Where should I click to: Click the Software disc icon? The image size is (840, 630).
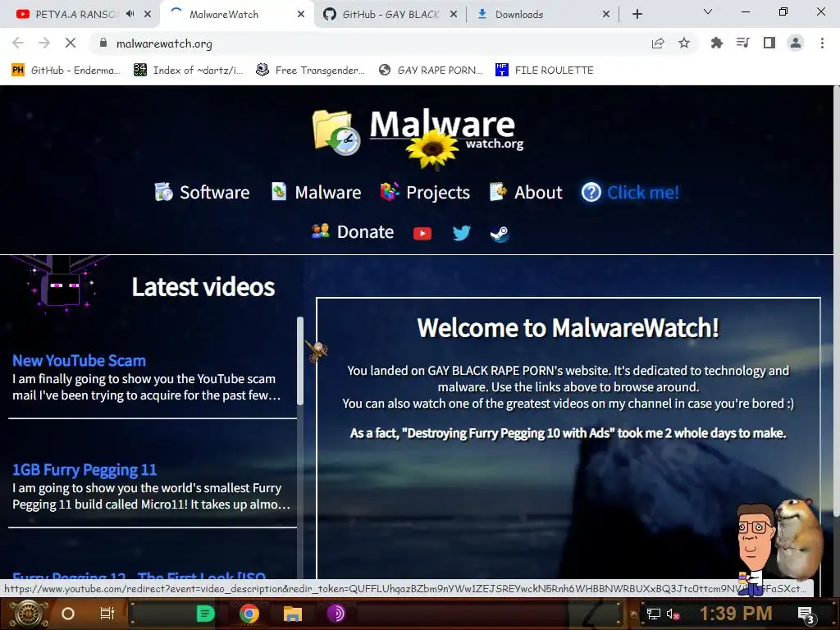click(163, 192)
